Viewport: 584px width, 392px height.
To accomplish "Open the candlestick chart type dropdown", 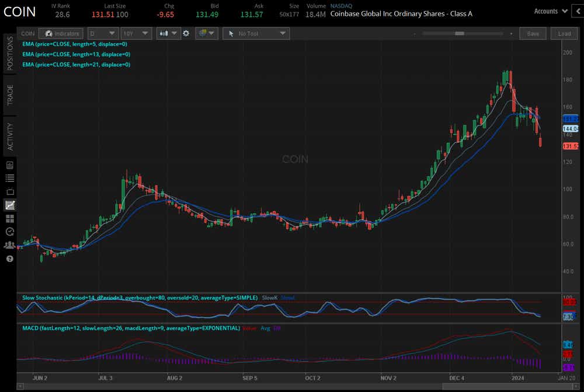I will [x=169, y=34].
